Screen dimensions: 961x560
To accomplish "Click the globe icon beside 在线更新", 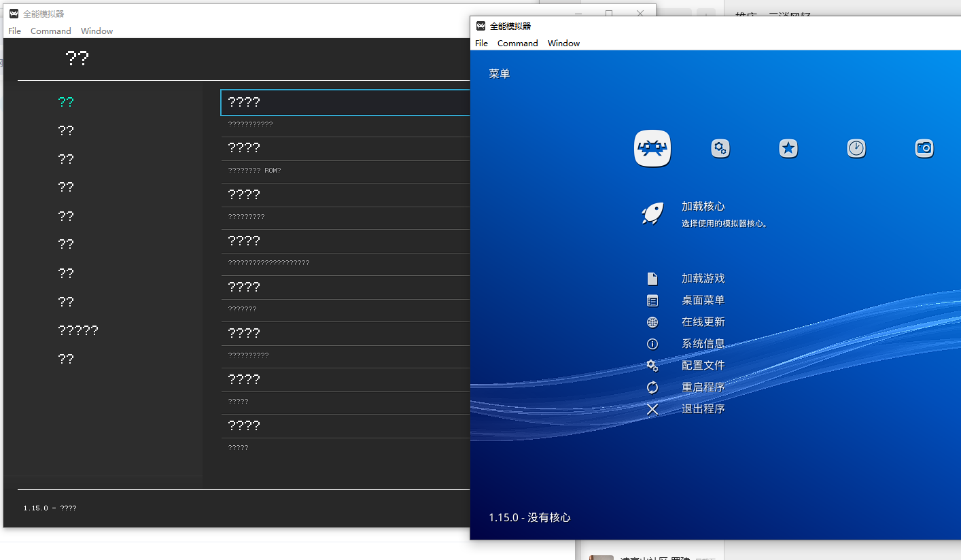I will pyautogui.click(x=652, y=321).
